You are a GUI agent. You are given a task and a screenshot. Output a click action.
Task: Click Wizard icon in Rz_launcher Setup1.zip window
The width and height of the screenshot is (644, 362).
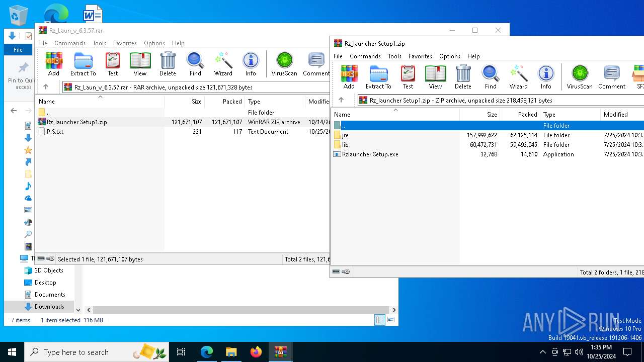click(518, 77)
